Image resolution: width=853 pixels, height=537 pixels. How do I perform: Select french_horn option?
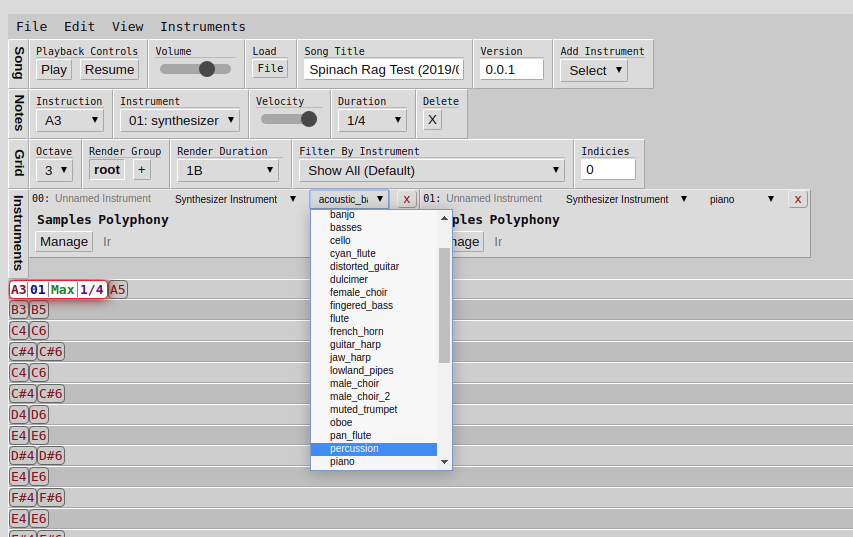click(374, 332)
